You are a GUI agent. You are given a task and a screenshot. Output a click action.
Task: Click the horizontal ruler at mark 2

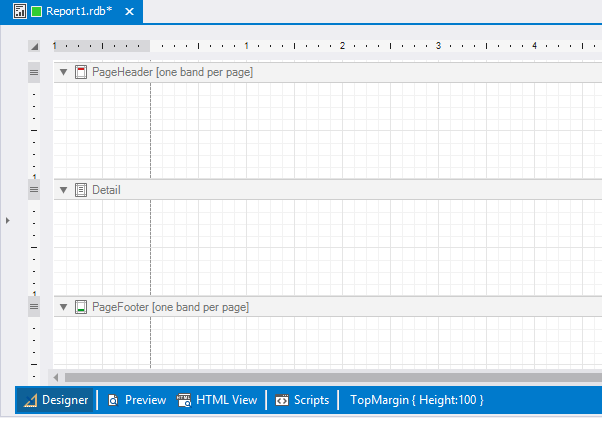[x=342, y=46]
